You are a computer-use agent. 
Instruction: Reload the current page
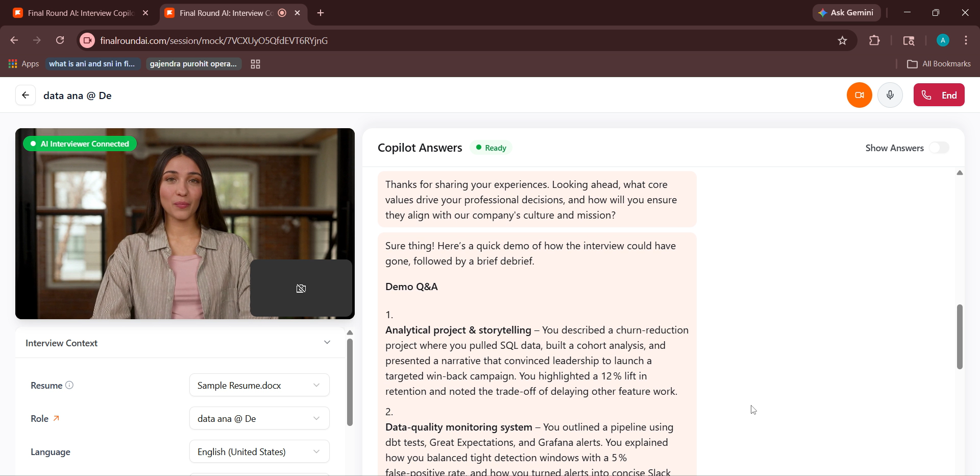pos(60,40)
